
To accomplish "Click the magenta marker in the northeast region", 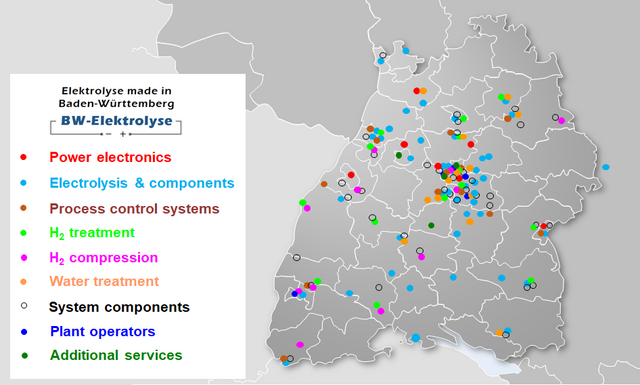I will coord(562,120).
